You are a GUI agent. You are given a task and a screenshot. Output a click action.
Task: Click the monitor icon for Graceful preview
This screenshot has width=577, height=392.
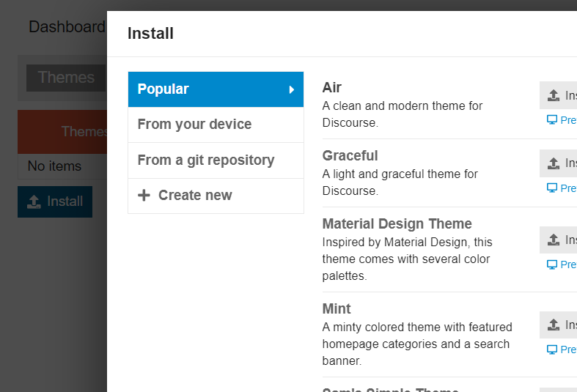[552, 188]
